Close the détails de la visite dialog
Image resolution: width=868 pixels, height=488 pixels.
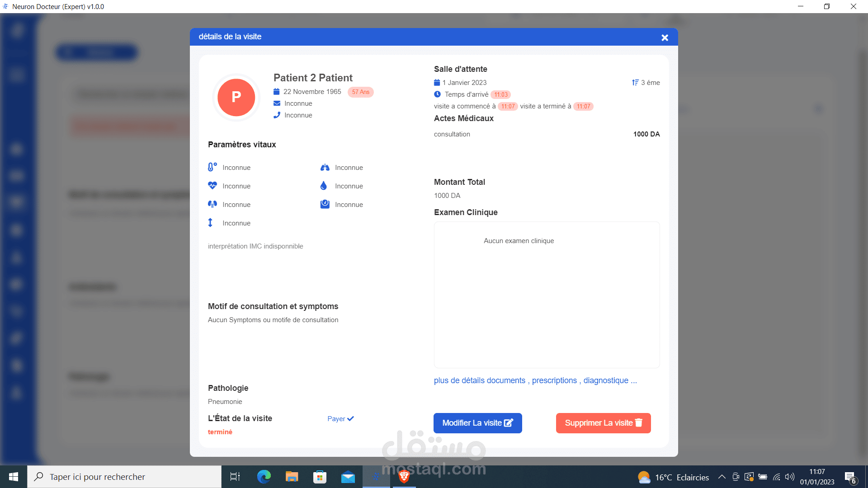[x=665, y=38]
